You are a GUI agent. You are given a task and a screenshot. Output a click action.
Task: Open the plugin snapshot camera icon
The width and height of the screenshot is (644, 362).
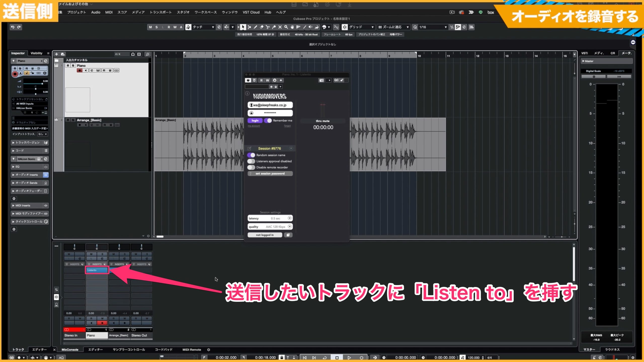coord(321,80)
